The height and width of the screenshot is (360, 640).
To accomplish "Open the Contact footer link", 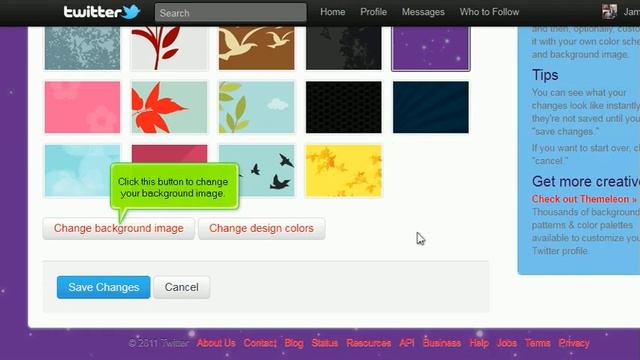I will [x=260, y=343].
